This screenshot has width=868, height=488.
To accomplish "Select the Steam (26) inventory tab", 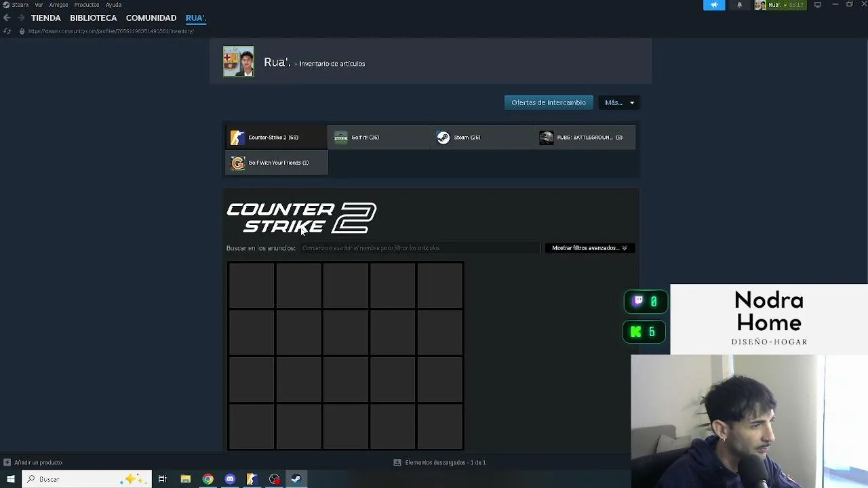I will tap(481, 138).
